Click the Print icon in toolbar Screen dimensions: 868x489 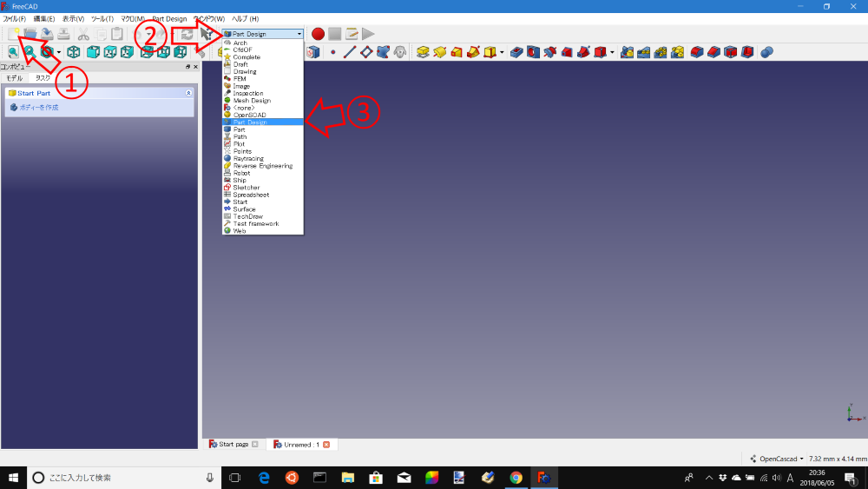coord(63,34)
